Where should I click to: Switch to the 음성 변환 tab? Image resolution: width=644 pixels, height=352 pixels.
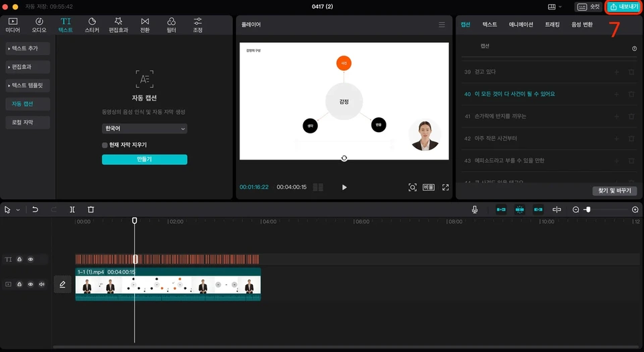click(x=582, y=25)
